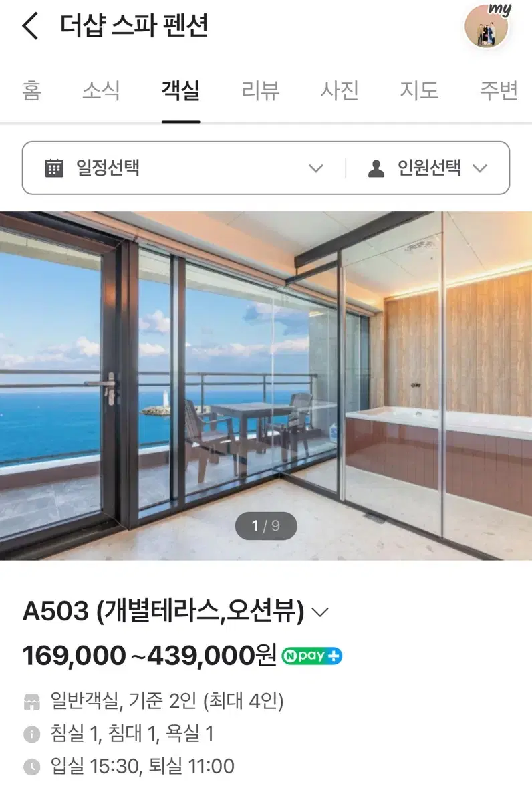532x802 pixels.
Task: Tap the back arrow icon
Action: coord(31,27)
